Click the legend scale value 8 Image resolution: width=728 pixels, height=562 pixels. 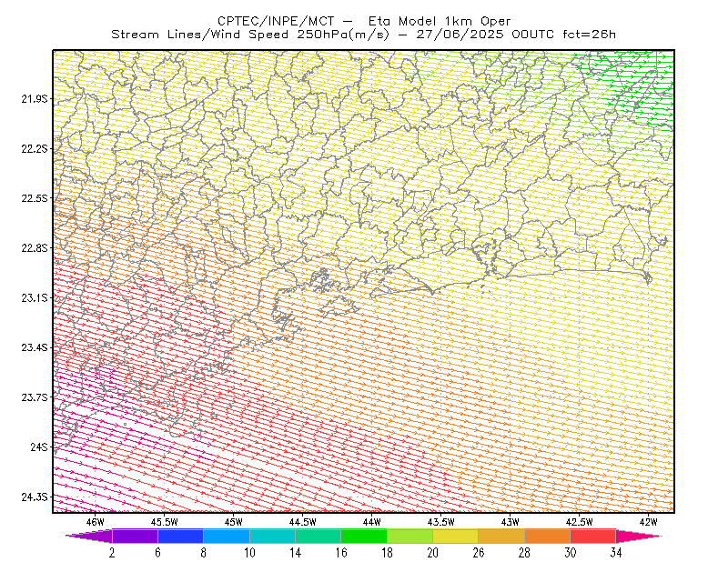click(x=203, y=553)
